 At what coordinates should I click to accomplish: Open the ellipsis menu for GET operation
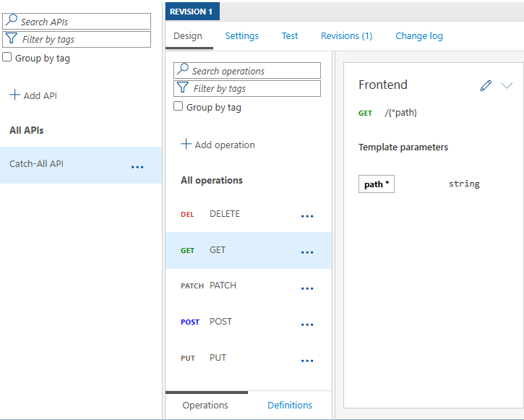[x=307, y=252]
